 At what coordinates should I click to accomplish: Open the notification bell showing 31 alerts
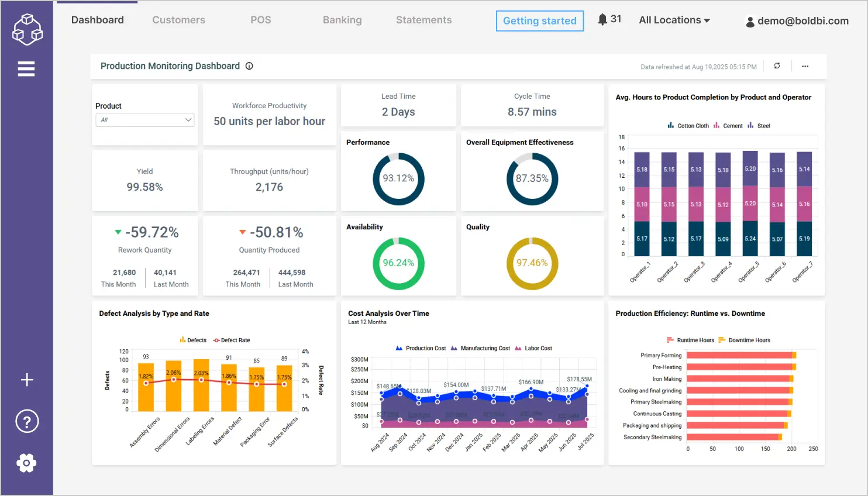click(604, 18)
